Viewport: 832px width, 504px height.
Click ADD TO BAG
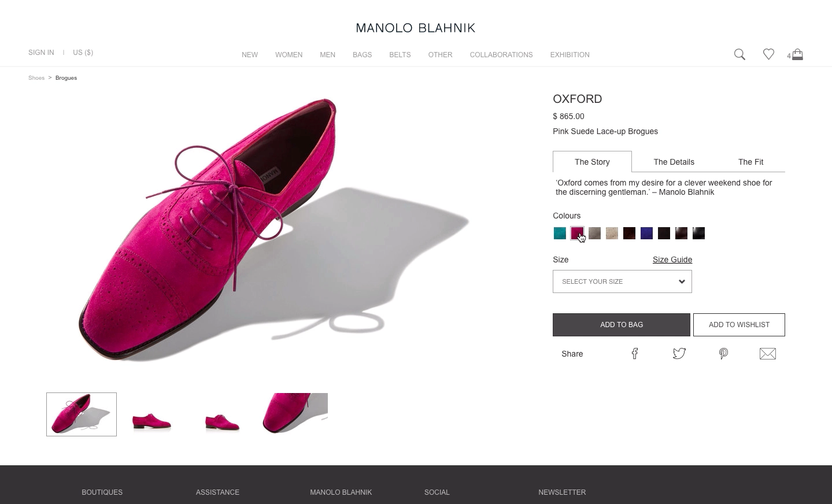(x=621, y=324)
